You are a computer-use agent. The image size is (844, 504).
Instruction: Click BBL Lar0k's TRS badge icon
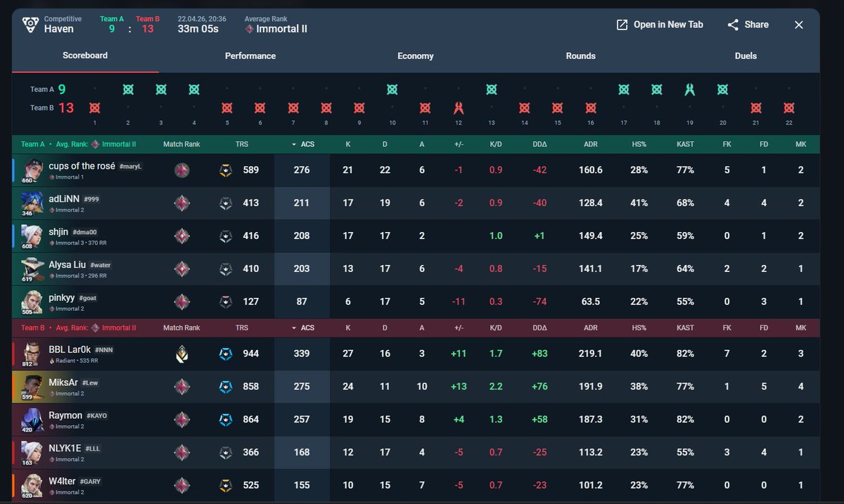click(224, 354)
